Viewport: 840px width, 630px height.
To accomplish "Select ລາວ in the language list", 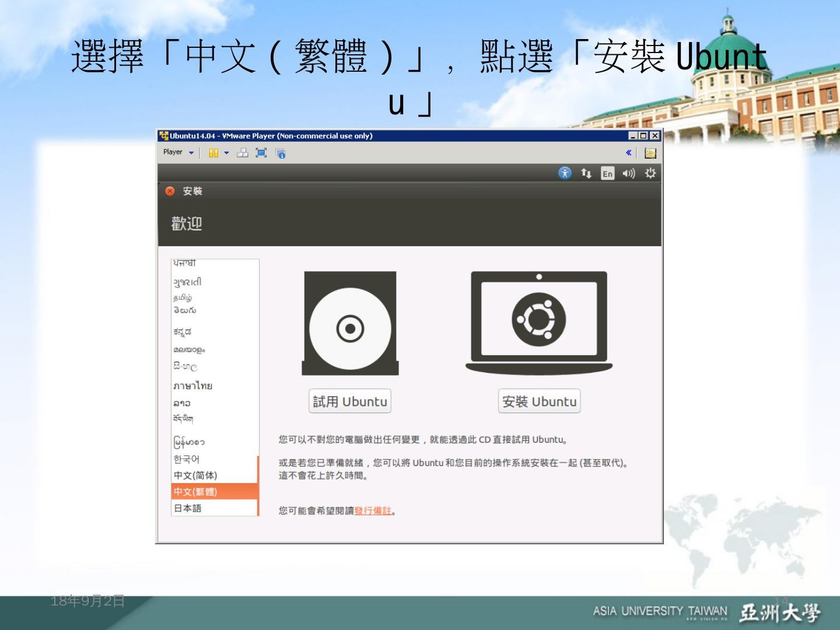I will click(215, 403).
